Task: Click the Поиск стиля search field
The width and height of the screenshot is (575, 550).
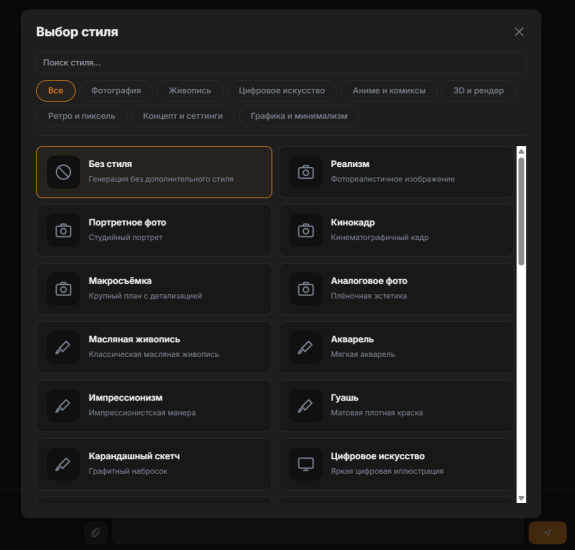Action: (281, 63)
